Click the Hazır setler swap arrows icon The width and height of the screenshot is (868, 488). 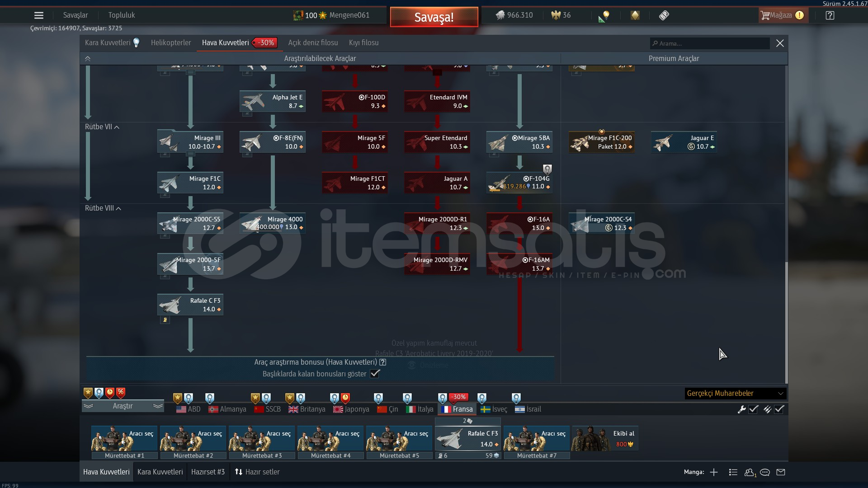[239, 472]
